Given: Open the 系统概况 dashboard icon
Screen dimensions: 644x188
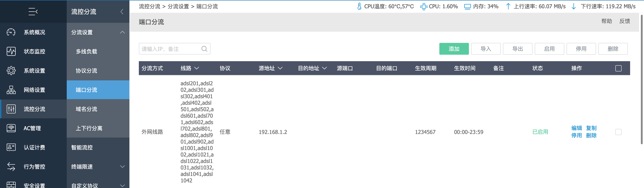Looking at the screenshot, I should click(11, 32).
